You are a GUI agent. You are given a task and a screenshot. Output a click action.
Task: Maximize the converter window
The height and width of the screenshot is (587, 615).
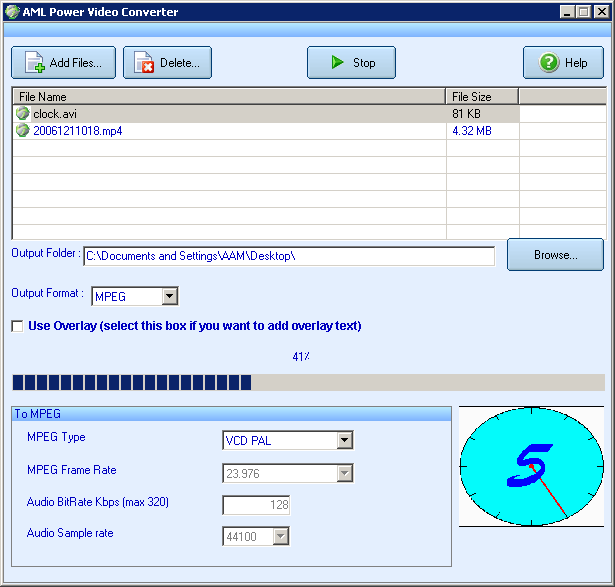click(584, 12)
